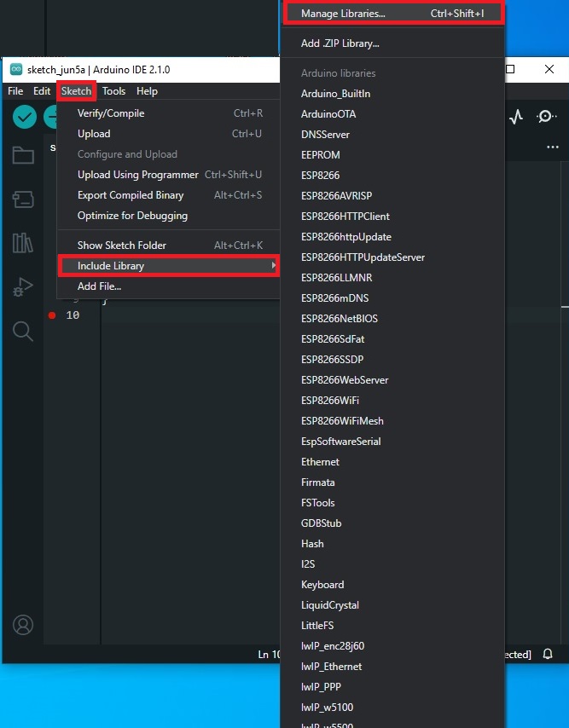Include the EspSoftwareSerial library
Screen dimensions: 569x728
coord(393,441)
